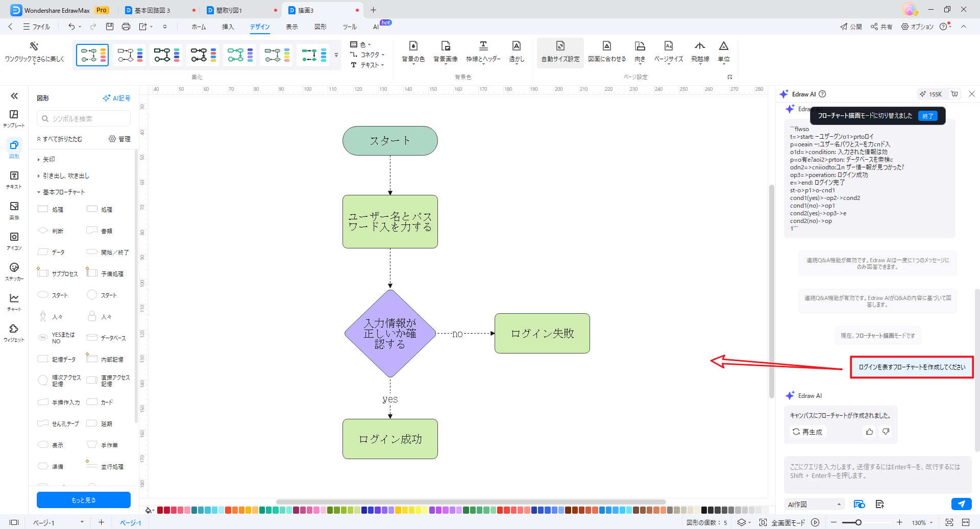980x529 pixels.
Task: Open the 向き orientation tool
Action: (640, 52)
